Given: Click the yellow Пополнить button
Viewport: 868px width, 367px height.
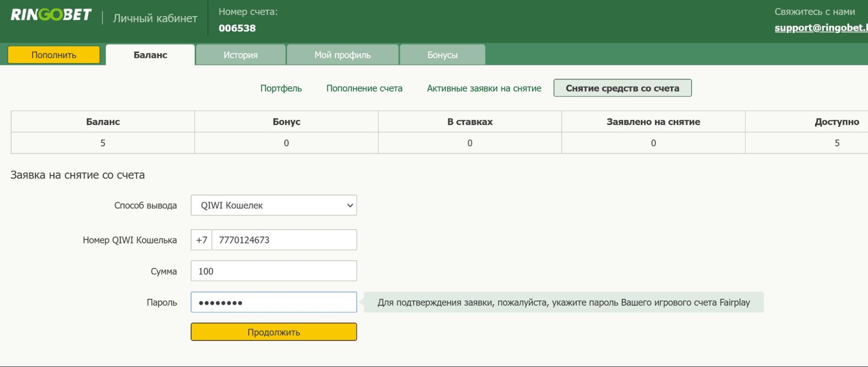Looking at the screenshot, I should click(x=54, y=55).
